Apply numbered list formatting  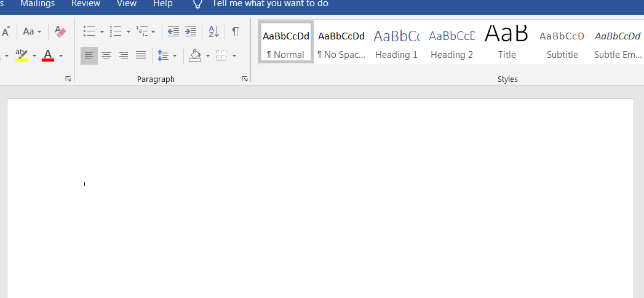[115, 31]
